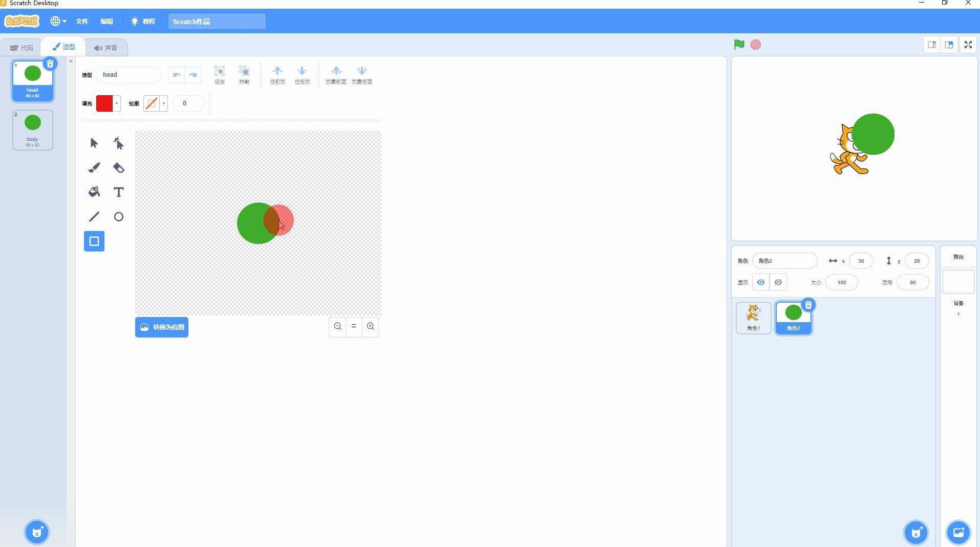Image resolution: width=980 pixels, height=547 pixels.
Task: Click the red stop button
Action: 756,45
